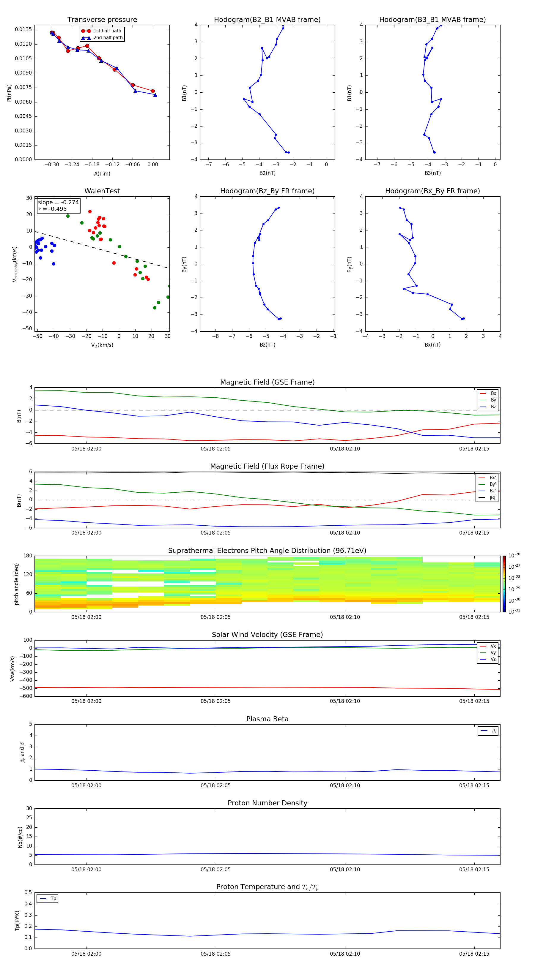Viewport: 535px width, 980px height.
Task: Click the 'Suprathermal Electrons Pitch Angle Distribution' title
Action: [267, 551]
